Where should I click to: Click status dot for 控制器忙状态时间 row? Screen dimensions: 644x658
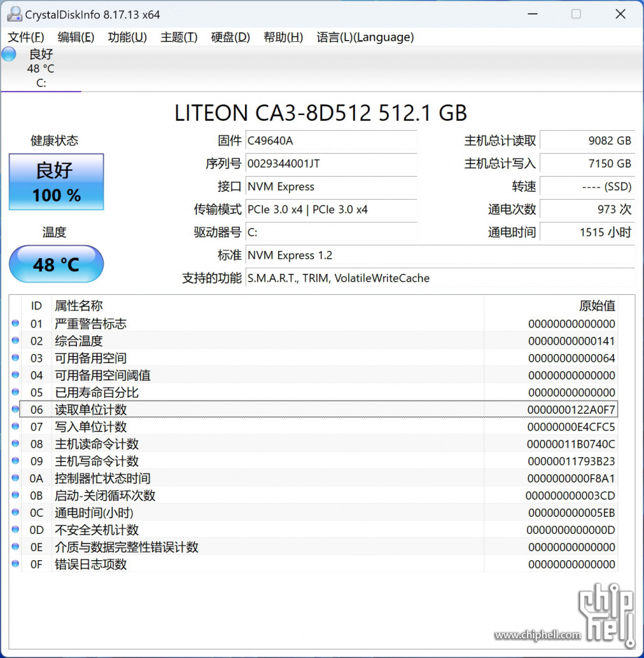click(16, 477)
